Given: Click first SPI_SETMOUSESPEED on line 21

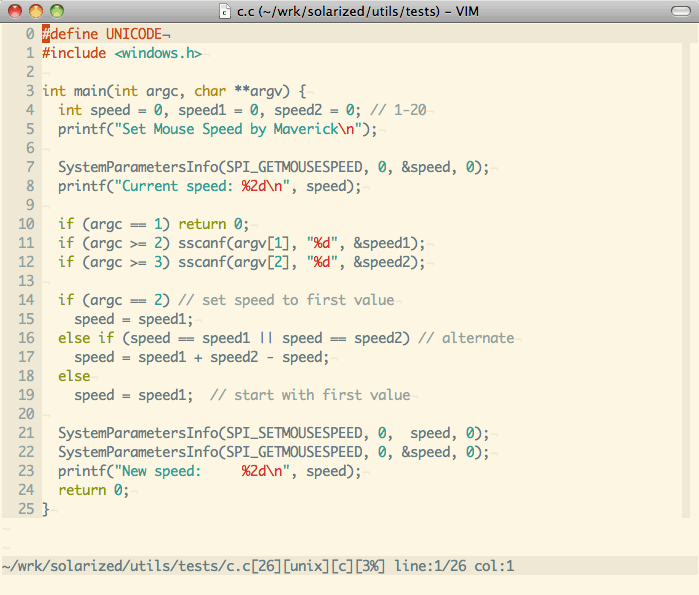Looking at the screenshot, I should pos(299,433).
